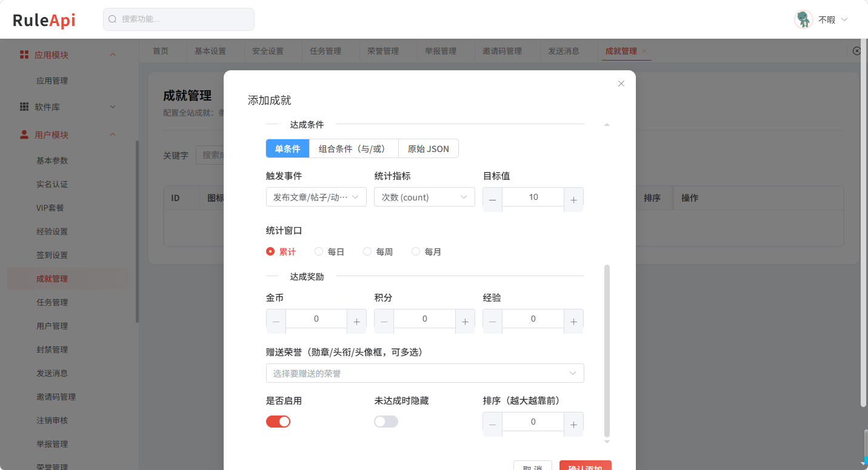Open the 统计指标 次数 (count) dropdown
The height and width of the screenshot is (470, 868).
(x=424, y=197)
